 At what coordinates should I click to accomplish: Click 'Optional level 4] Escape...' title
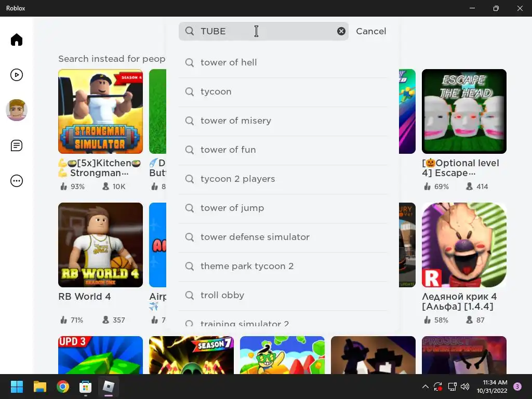[x=460, y=168]
